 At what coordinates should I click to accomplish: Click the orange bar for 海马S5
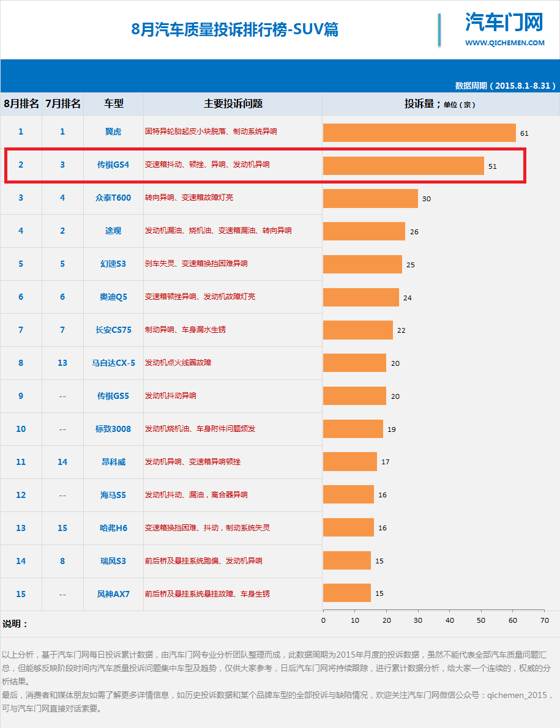click(x=348, y=494)
